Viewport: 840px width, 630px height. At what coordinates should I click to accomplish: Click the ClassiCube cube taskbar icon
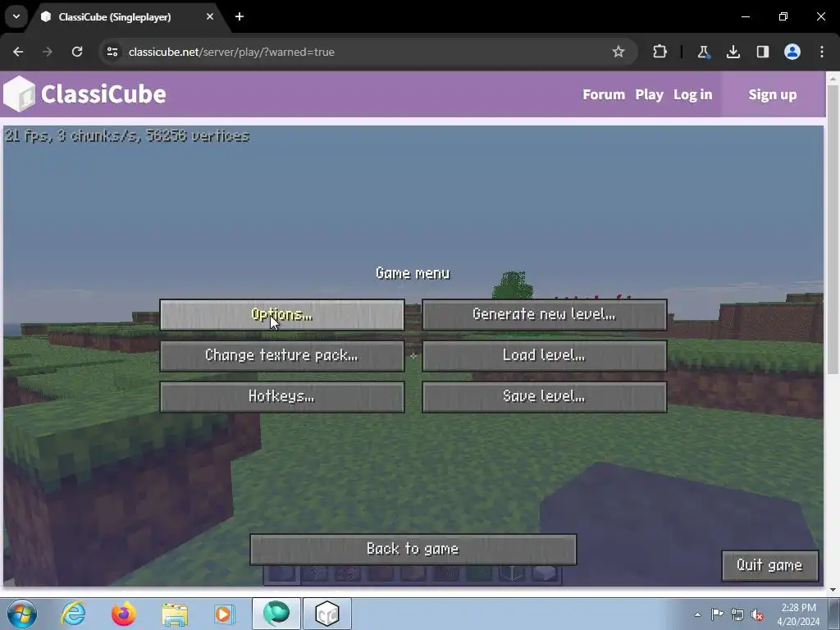(x=327, y=614)
